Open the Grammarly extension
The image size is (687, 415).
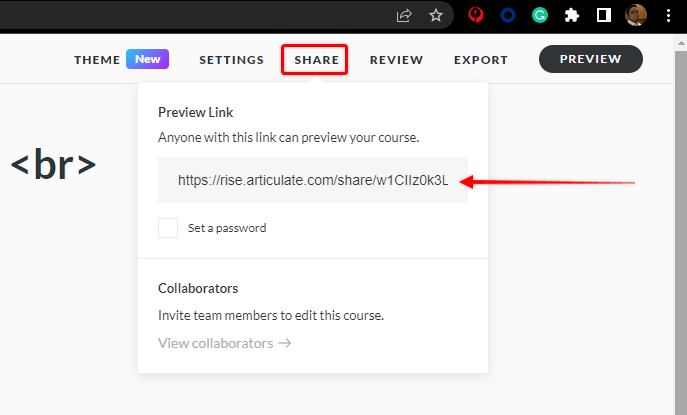point(540,16)
